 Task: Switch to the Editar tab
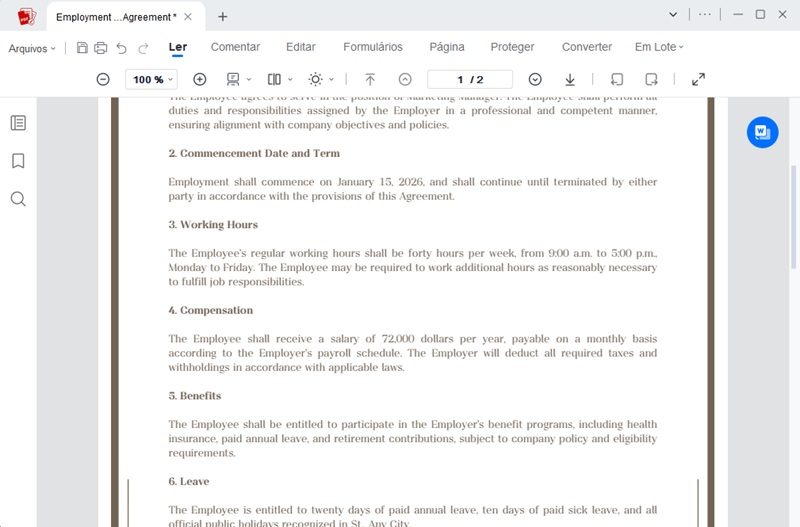(x=301, y=47)
